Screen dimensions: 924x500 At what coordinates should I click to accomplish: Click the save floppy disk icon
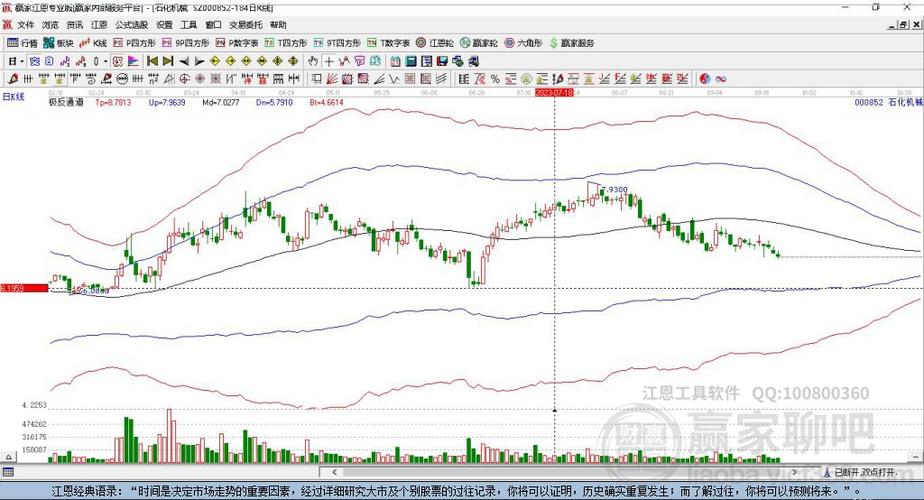coord(443,61)
